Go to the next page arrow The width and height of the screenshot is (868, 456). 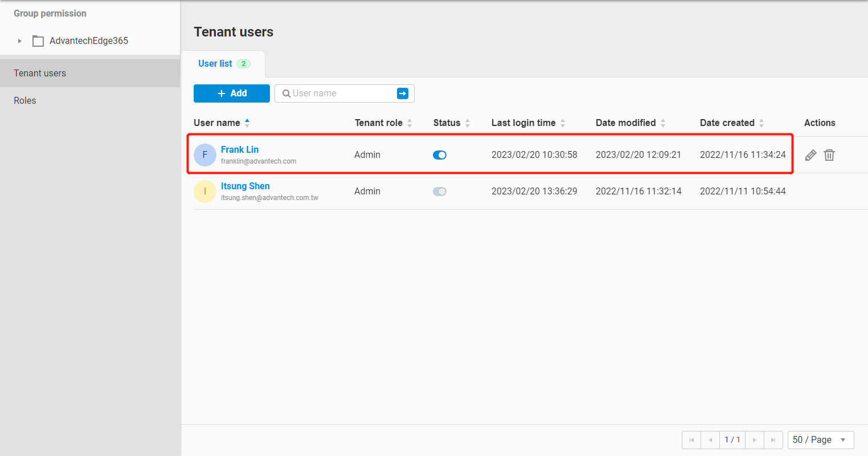755,440
